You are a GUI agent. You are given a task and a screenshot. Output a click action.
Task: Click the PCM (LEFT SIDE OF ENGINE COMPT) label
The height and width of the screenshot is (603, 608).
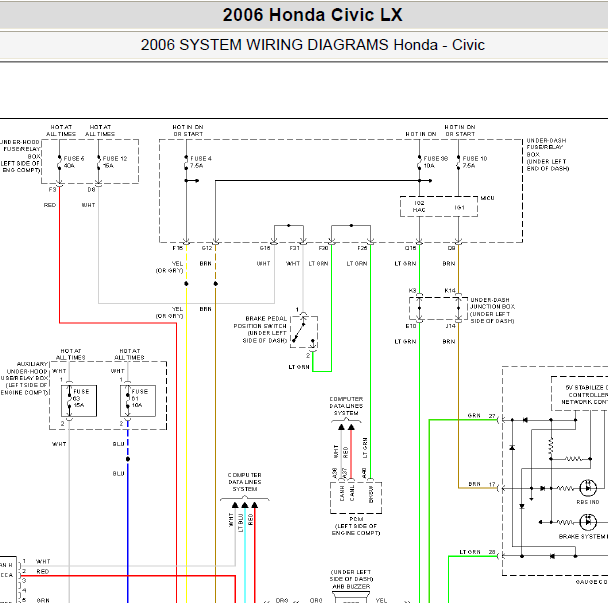(356, 526)
